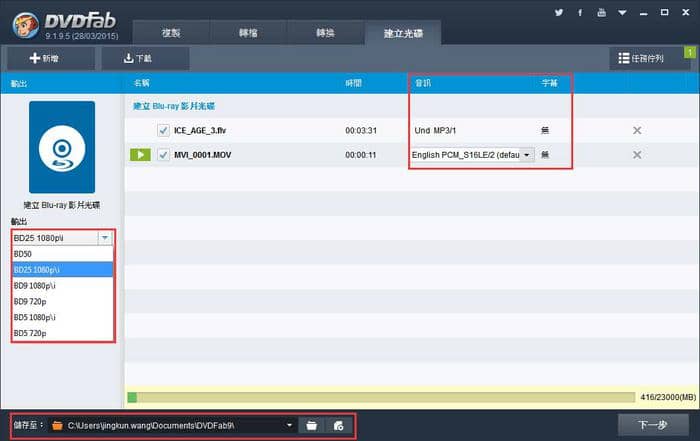The width and height of the screenshot is (700, 441).
Task: Click the 新增 add button
Action: [50, 58]
